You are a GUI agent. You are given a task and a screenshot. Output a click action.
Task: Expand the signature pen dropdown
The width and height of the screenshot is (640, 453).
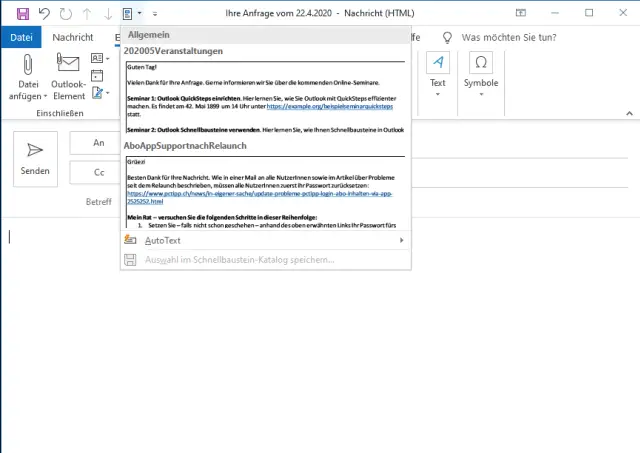click(x=107, y=93)
